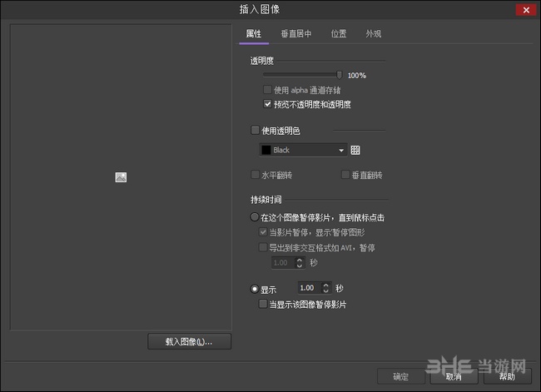Toggle 预览不透明度和透明度 checkbox
Image resolution: width=541 pixels, height=392 pixels.
(267, 104)
